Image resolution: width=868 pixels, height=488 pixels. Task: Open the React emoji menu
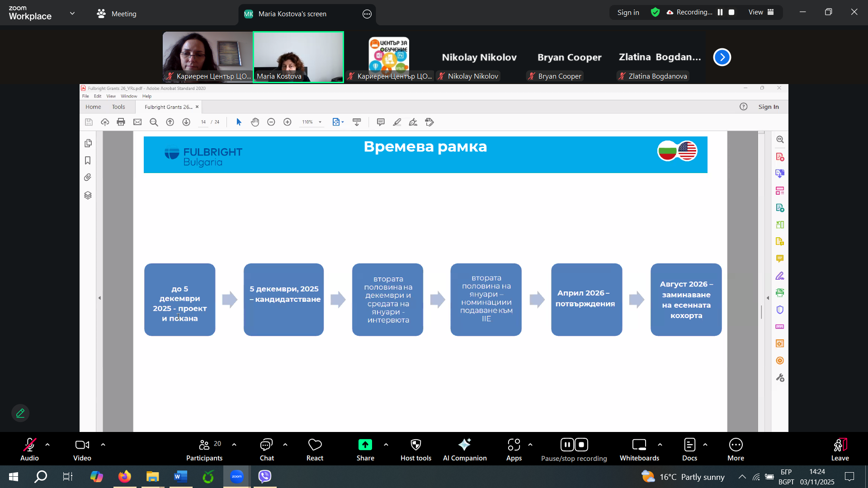pos(315,450)
